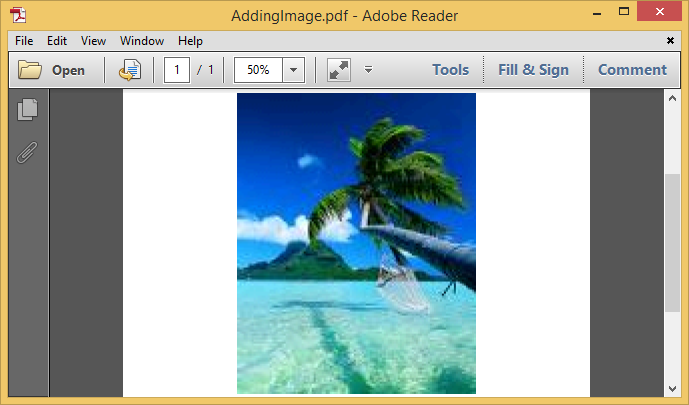Click the Create PDF online icon
689x405 pixels.
[x=130, y=70]
